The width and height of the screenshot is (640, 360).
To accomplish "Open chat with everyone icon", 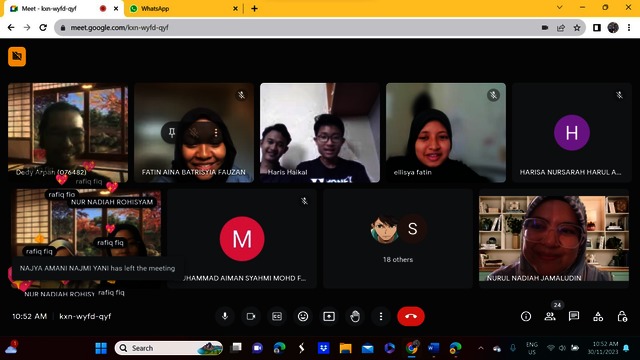I will 574,316.
